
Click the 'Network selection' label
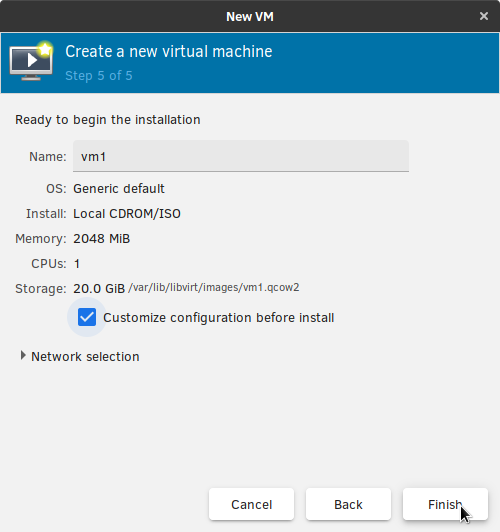(85, 357)
